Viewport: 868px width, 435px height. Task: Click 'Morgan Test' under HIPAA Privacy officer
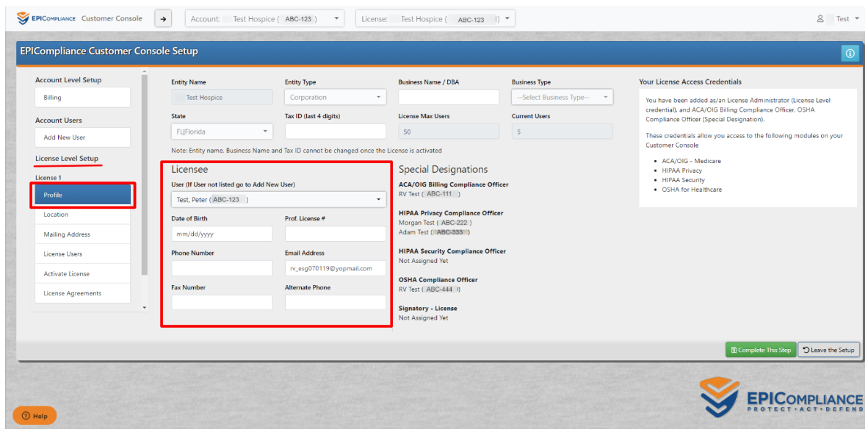[x=417, y=223]
